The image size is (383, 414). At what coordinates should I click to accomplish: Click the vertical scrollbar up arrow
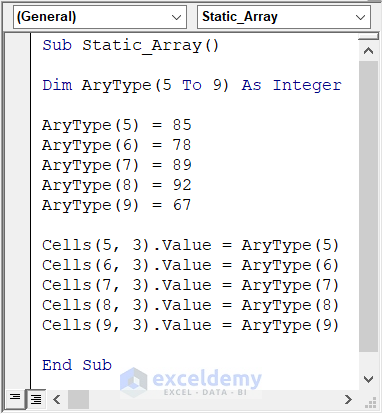368,51
